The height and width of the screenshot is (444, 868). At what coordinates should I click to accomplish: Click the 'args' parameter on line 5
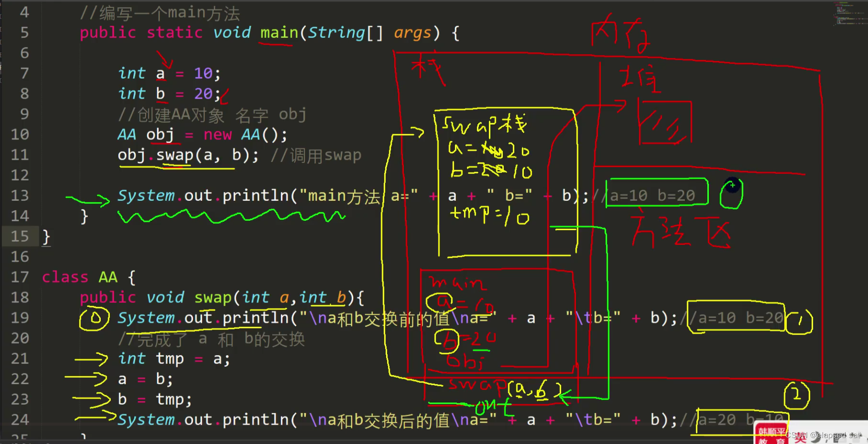[x=413, y=33]
